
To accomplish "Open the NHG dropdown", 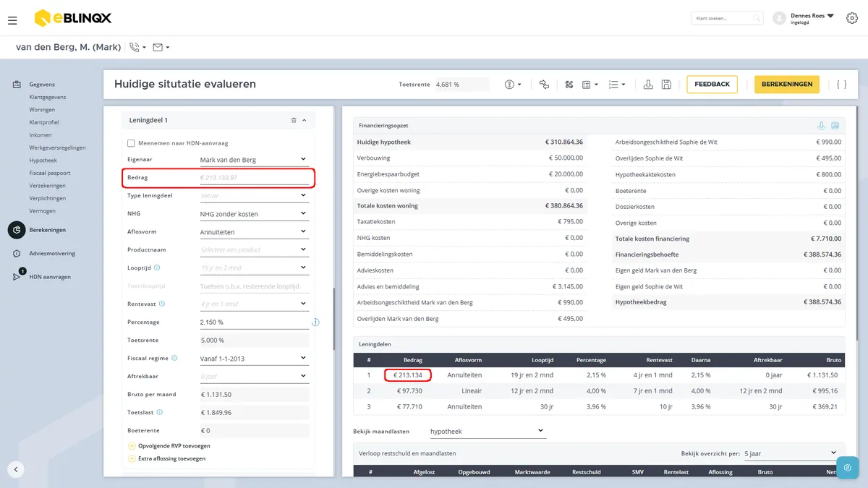I will tap(254, 214).
